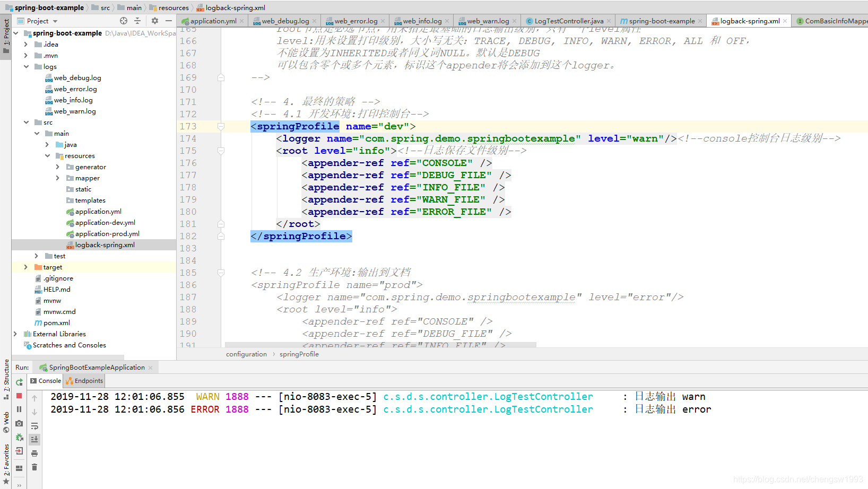This screenshot has width=868, height=489.
Task: Fold the root element at line 175
Action: 221,151
